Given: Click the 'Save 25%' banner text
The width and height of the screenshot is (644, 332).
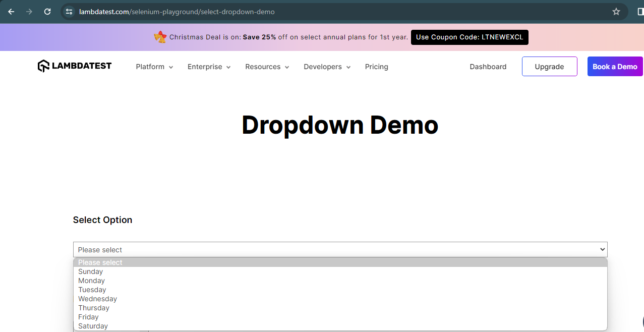Looking at the screenshot, I should (x=259, y=37).
